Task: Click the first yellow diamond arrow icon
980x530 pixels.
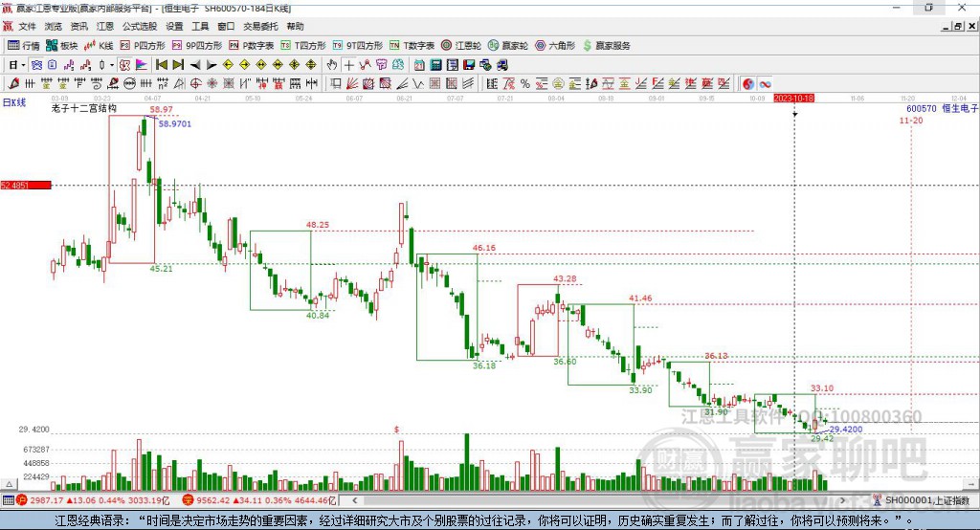Action: (228, 64)
